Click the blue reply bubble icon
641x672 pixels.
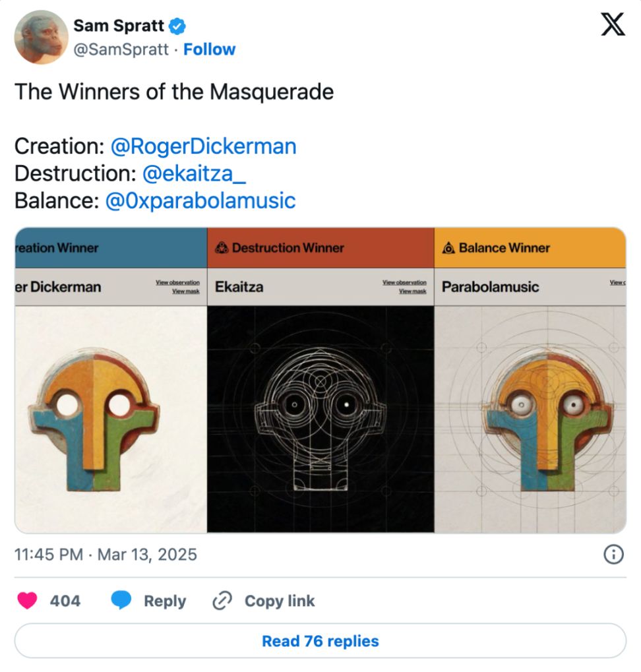pos(122,601)
